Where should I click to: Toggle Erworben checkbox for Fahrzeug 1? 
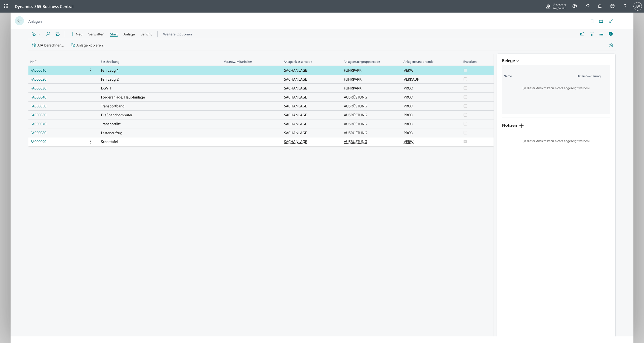coord(465,70)
